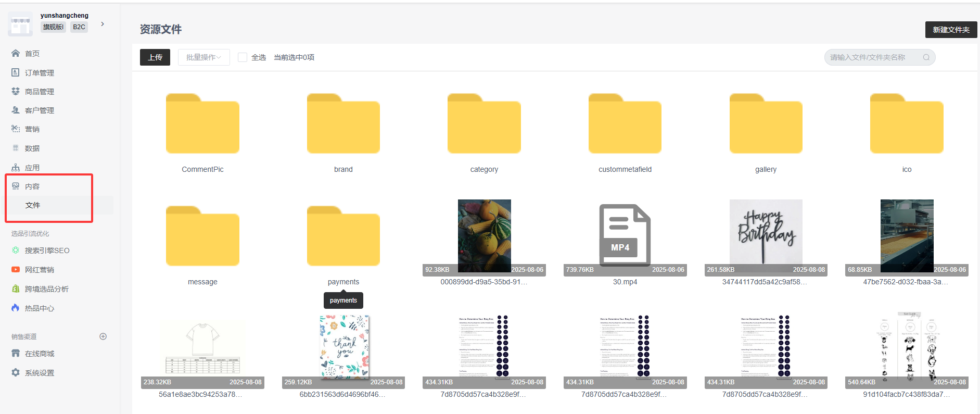Click the order management icon

click(16, 73)
